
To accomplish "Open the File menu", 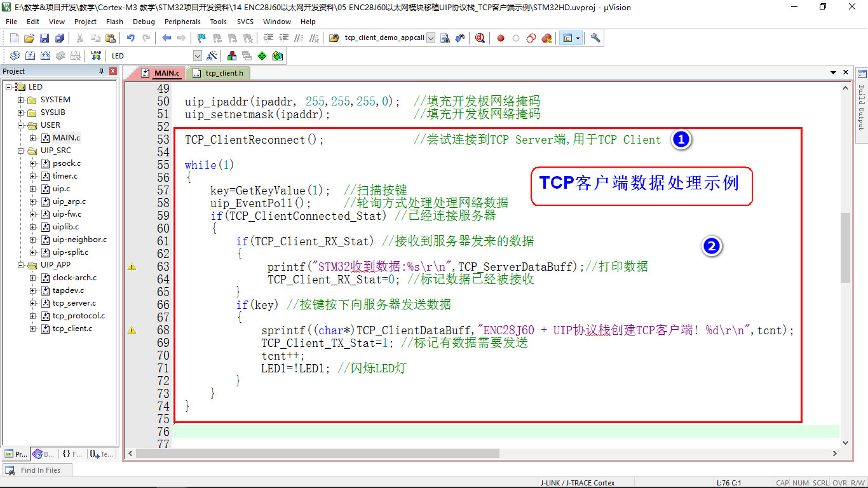I will (x=11, y=22).
